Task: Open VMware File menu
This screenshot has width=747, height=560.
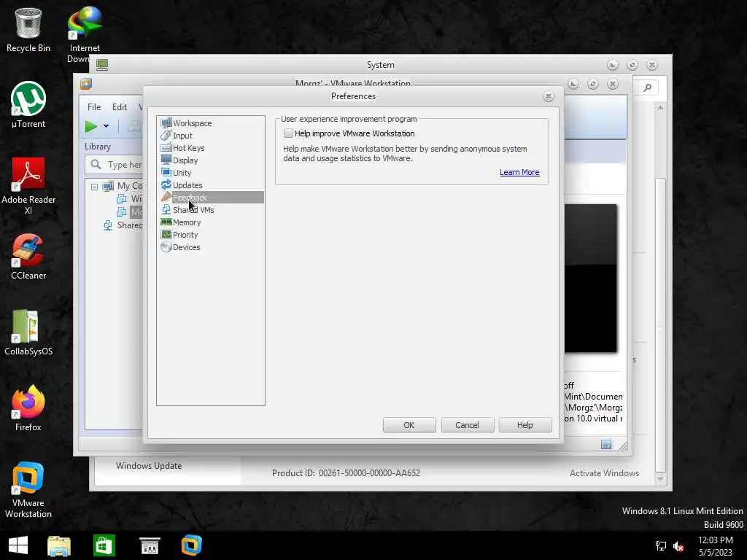Action: (x=94, y=106)
